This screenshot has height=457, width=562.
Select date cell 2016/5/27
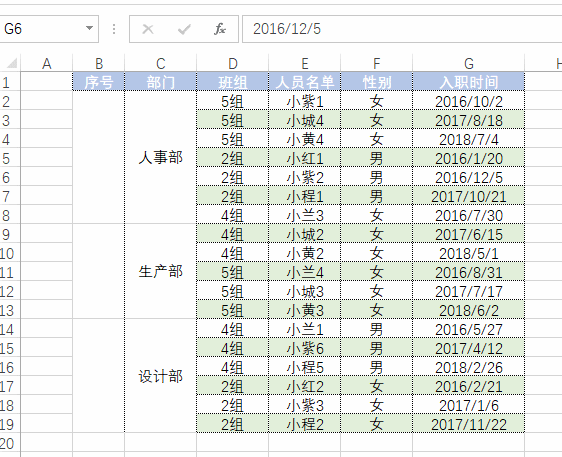[469, 329]
